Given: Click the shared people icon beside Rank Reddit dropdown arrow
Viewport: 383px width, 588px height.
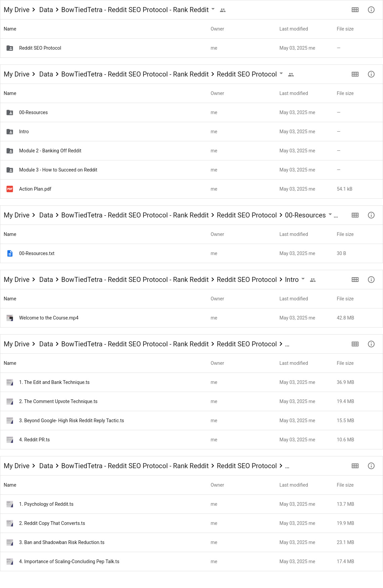Looking at the screenshot, I should tap(223, 10).
